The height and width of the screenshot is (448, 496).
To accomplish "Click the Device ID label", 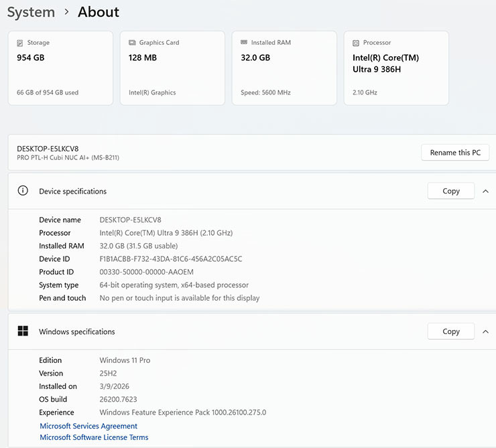I will click(54, 258).
